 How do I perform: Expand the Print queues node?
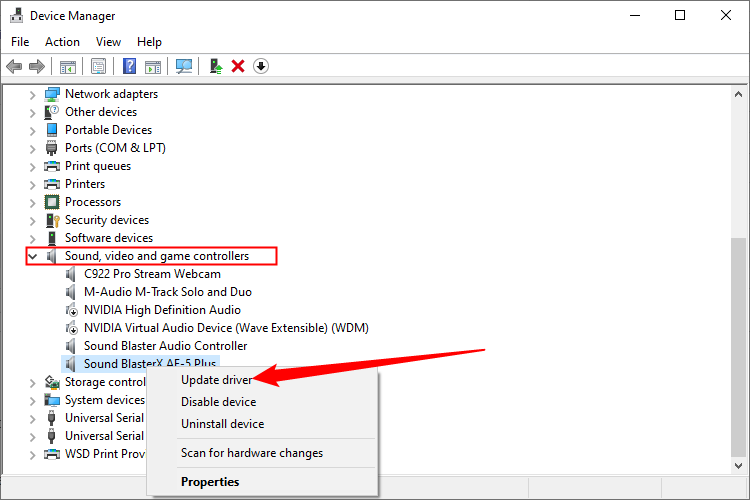32,167
